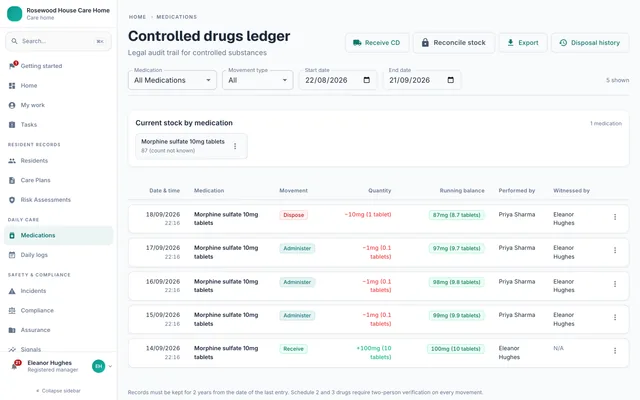Click the search magnifier icon

[x=14, y=41]
